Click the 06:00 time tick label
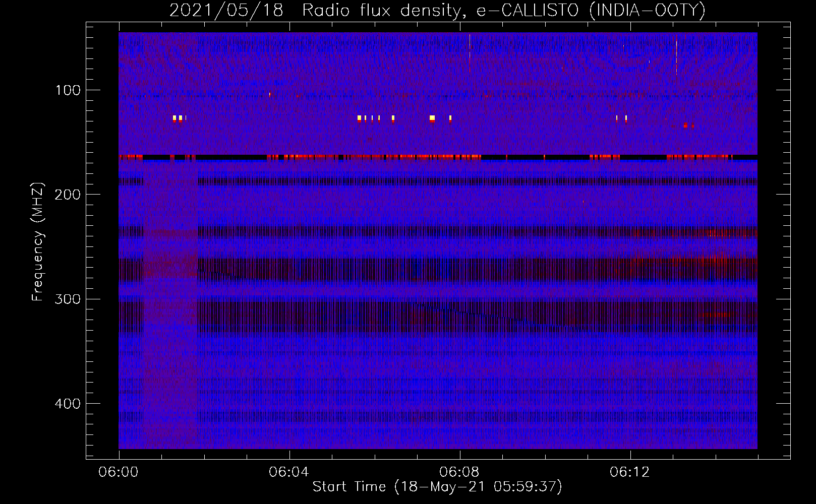816x504 pixels. point(119,472)
